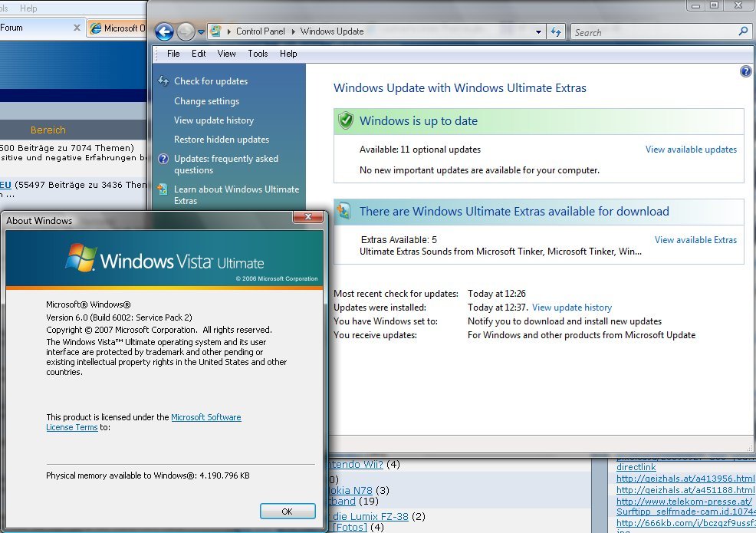756x533 pixels.
Task: Open the Nokia N78 thread link
Action: (350, 490)
